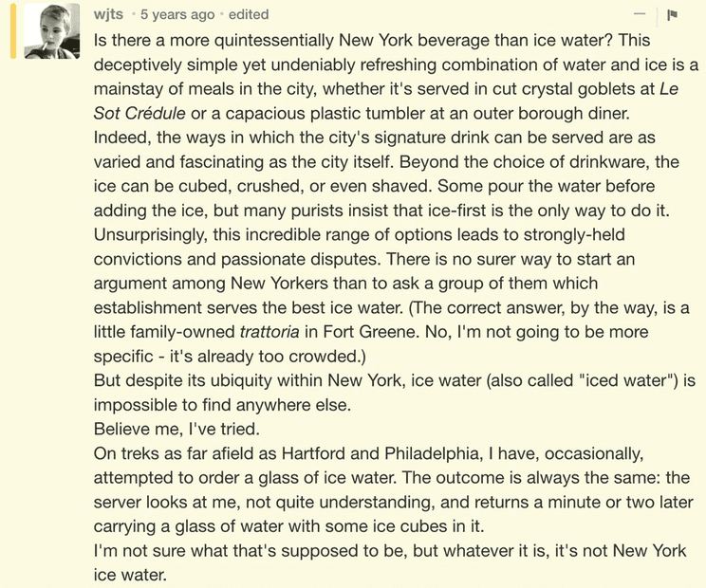Collapse the comment with the minus icon
Image resolution: width=706 pixels, height=588 pixels.
(639, 14)
